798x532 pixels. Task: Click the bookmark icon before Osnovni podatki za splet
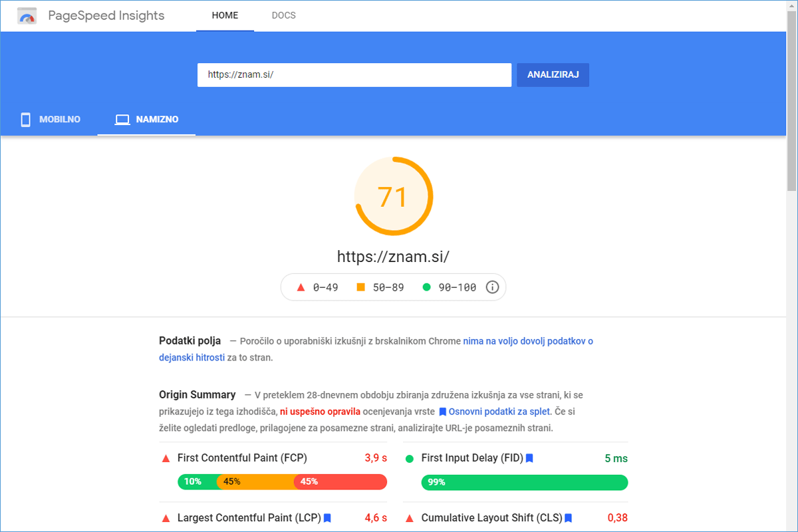(x=443, y=412)
